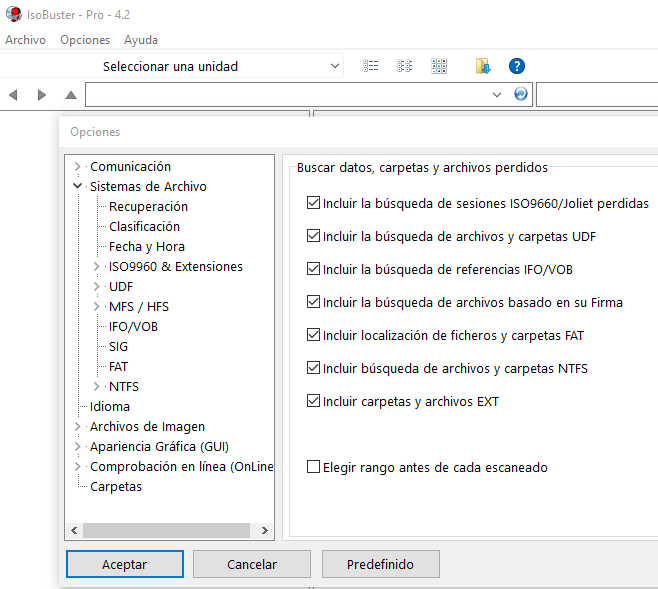Image resolution: width=658 pixels, height=589 pixels.
Task: Select Idioma in the options tree
Action: [110, 407]
